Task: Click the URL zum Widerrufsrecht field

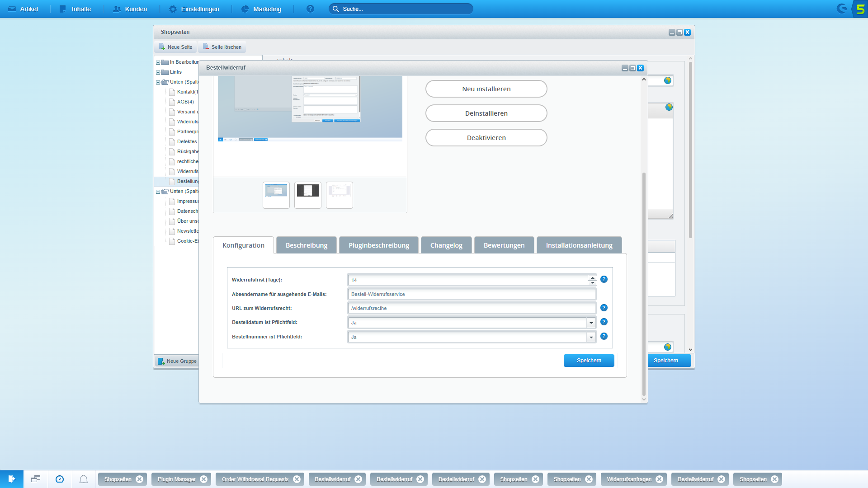Action: pyautogui.click(x=472, y=308)
